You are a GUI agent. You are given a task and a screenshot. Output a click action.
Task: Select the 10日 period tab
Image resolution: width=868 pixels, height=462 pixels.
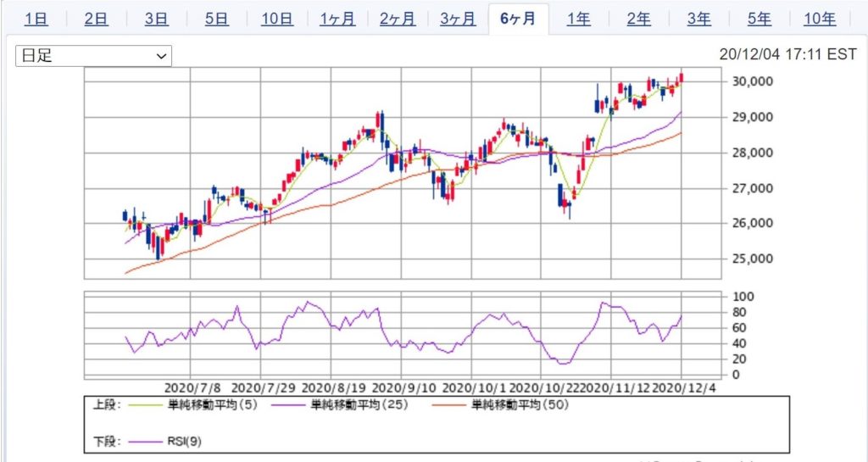(x=277, y=19)
